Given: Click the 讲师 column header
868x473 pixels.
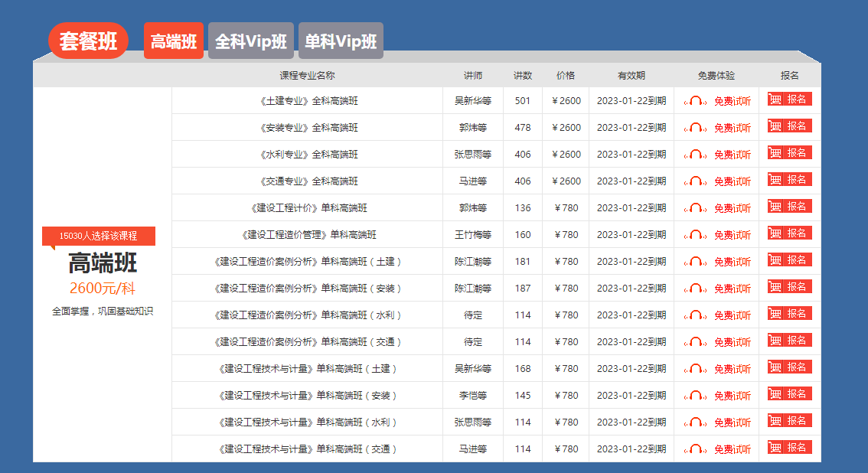Looking at the screenshot, I should pyautogui.click(x=473, y=75).
